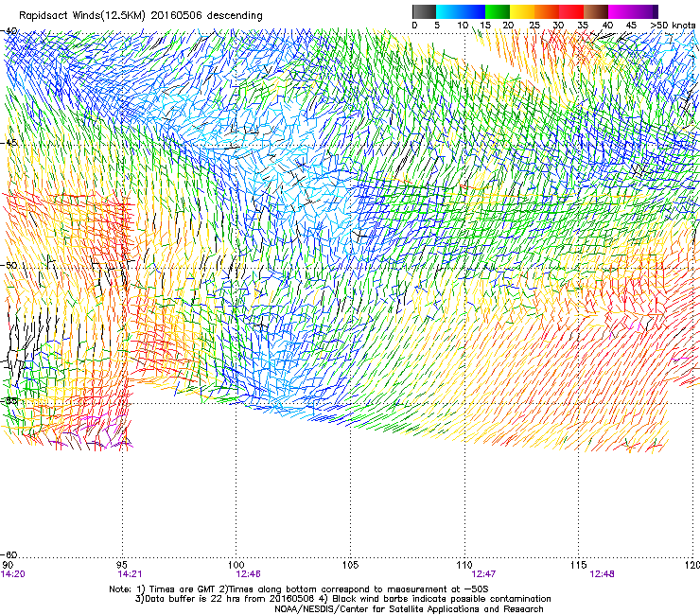Click the legend scale label 40

pyautogui.click(x=607, y=26)
